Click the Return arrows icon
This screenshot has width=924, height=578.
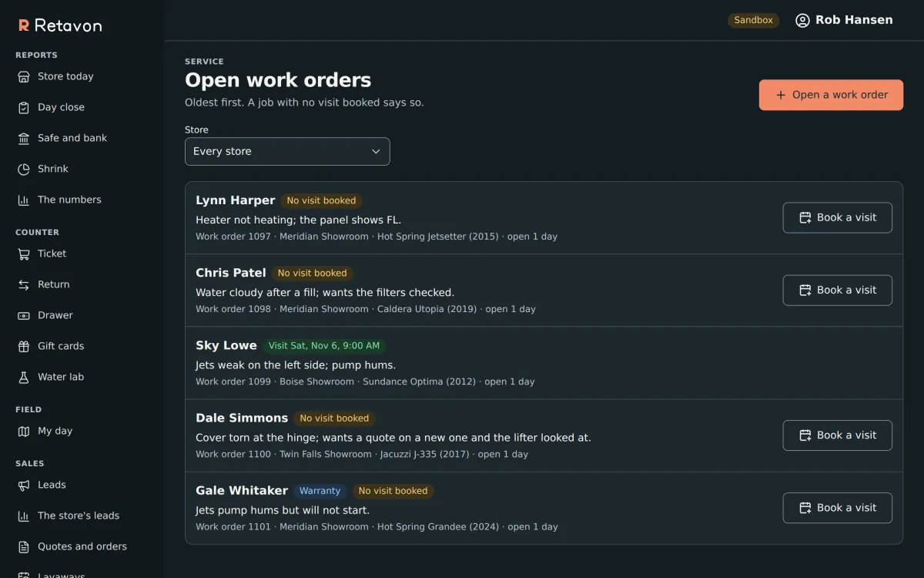pyautogui.click(x=24, y=284)
